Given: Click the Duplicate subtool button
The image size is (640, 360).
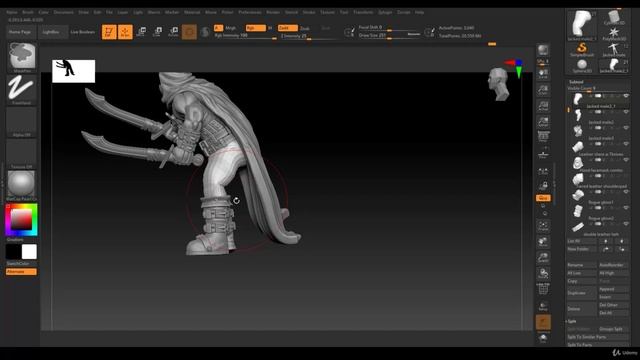Looking at the screenshot, I should (x=581, y=293).
